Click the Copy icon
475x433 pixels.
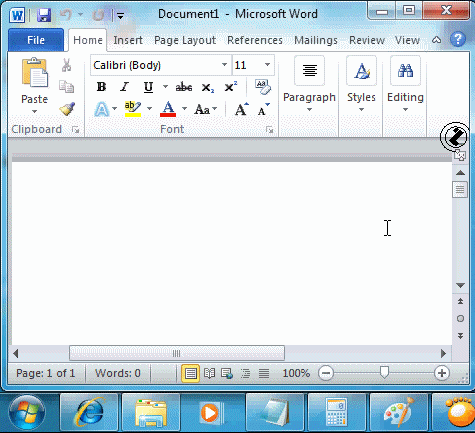click(x=67, y=87)
